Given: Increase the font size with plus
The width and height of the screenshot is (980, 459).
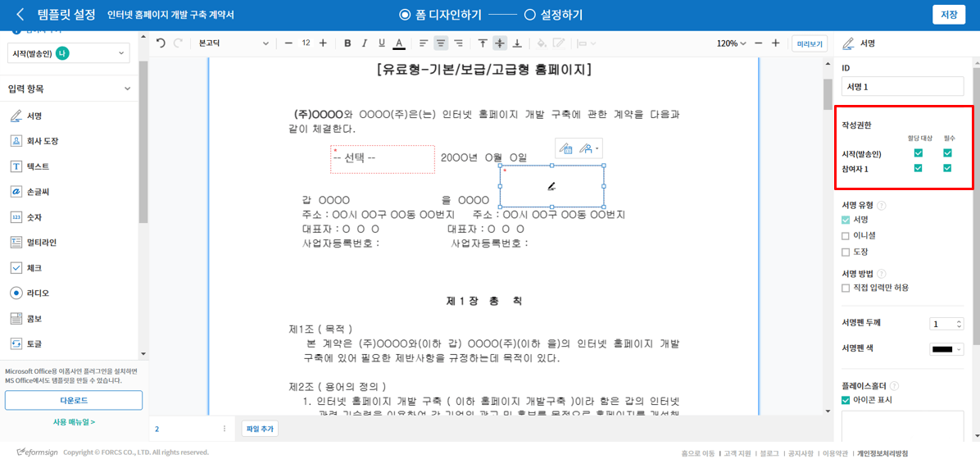Looking at the screenshot, I should (x=323, y=43).
